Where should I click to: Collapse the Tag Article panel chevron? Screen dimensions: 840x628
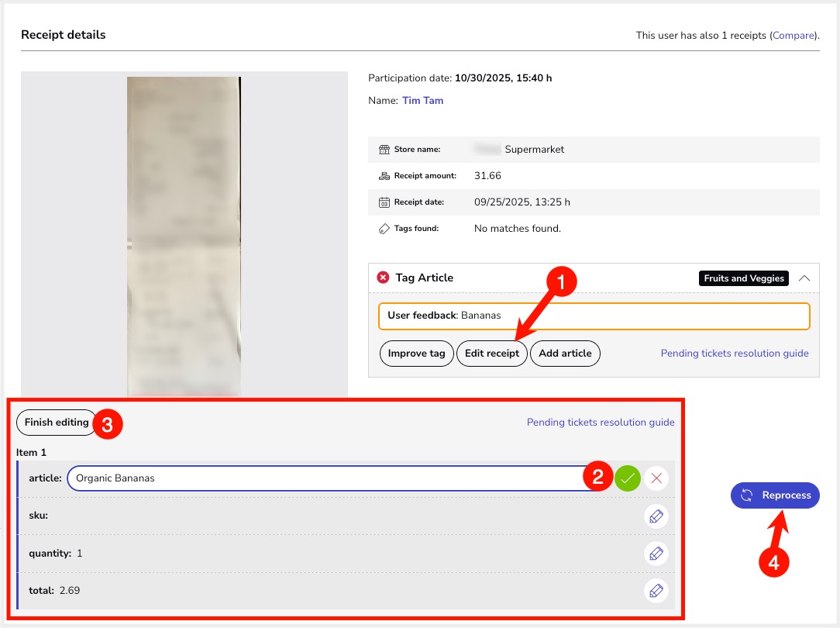804,278
